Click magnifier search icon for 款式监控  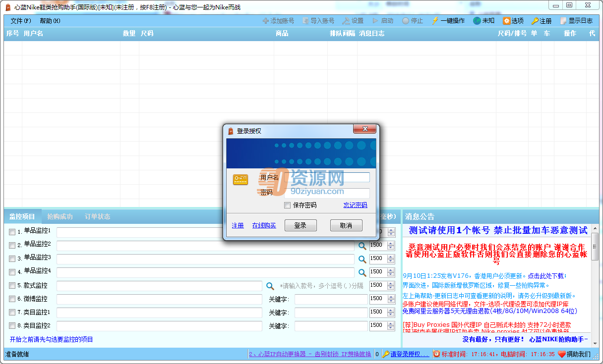[x=270, y=286]
